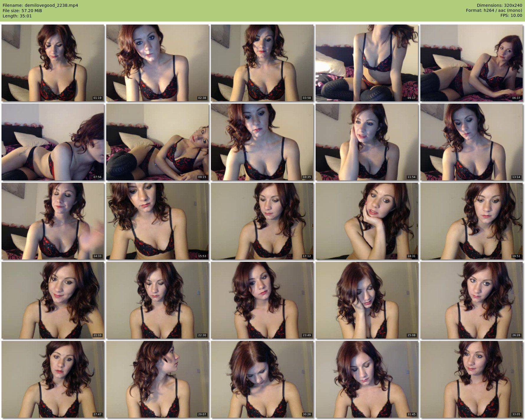Image resolution: width=525 pixels, height=420 pixels.
Task: Open the thumbnail stamped 31:45
Action: click(367, 379)
